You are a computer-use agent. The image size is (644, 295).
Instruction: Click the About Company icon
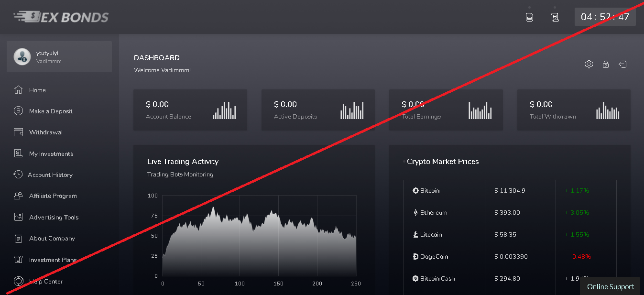tap(18, 238)
